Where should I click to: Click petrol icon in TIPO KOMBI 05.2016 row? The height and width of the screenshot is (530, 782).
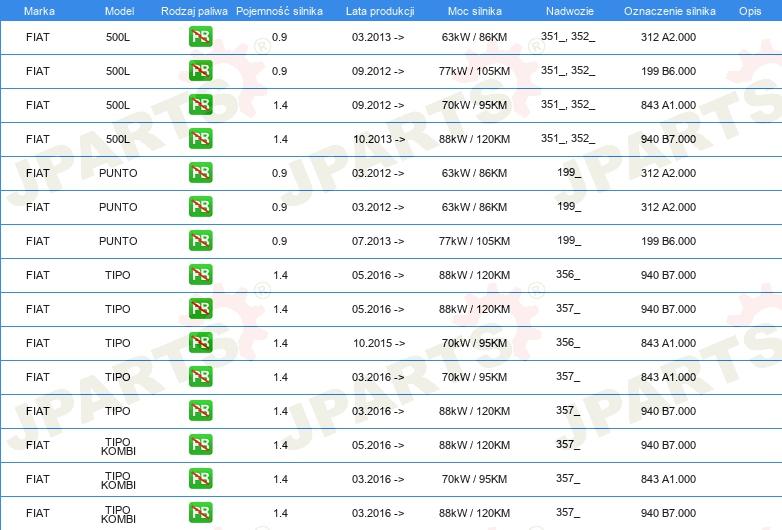tap(200, 445)
